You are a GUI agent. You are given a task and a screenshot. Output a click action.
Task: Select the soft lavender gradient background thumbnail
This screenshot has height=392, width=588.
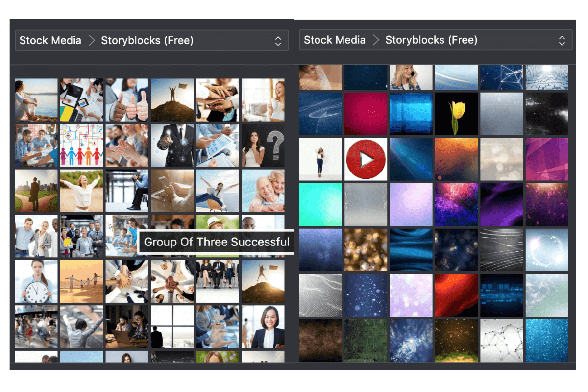coord(411,204)
